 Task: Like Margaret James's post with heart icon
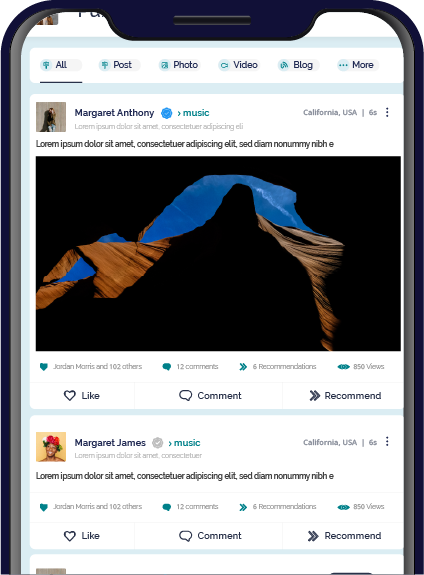70,536
